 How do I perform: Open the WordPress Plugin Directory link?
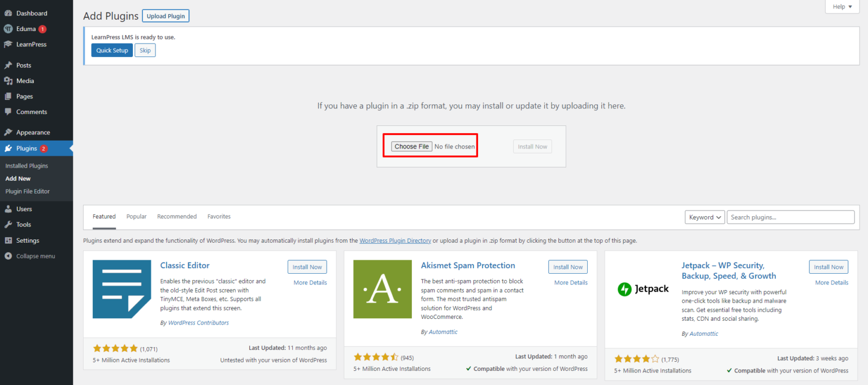click(395, 240)
